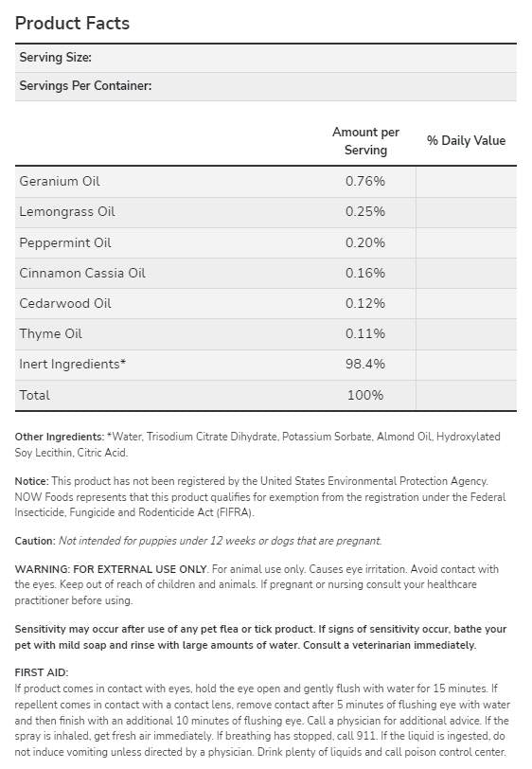The width and height of the screenshot is (532, 769).
Task: Click Peppermint Oil 0.20% value
Action: [x=365, y=242]
